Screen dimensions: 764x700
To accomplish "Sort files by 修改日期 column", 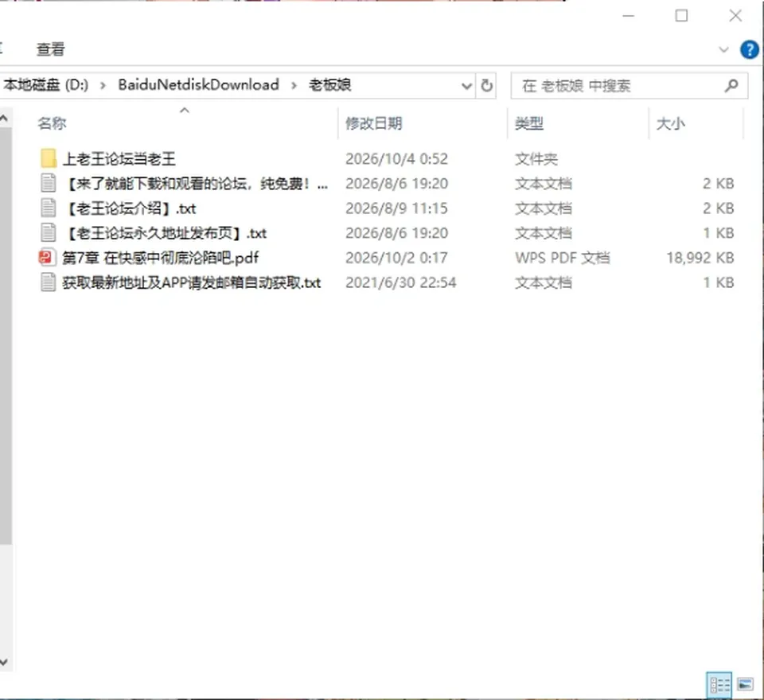I will (x=374, y=124).
